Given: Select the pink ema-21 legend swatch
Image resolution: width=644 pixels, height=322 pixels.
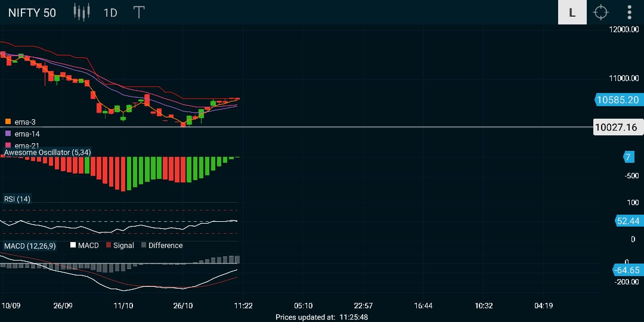Looking at the screenshot, I should click(x=8, y=145).
